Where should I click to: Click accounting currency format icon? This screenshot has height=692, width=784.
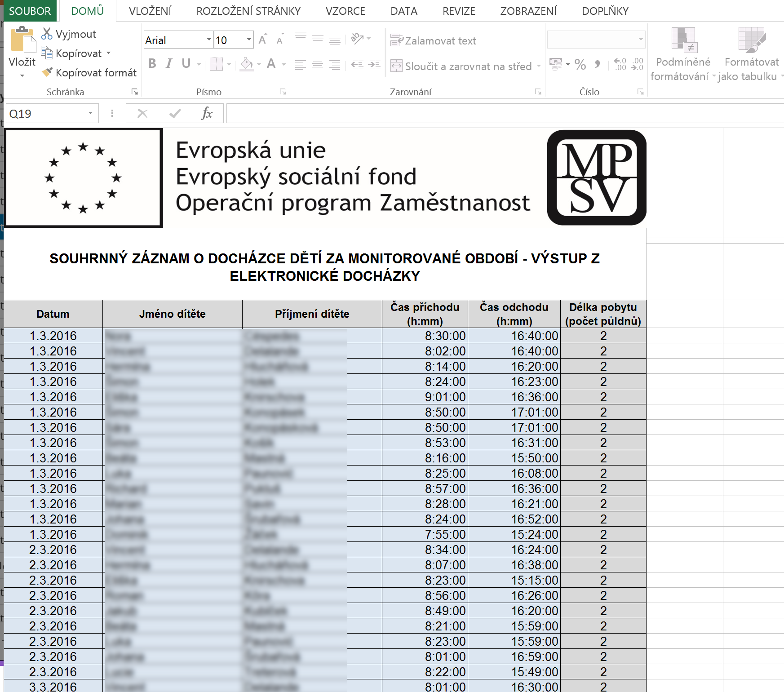556,64
